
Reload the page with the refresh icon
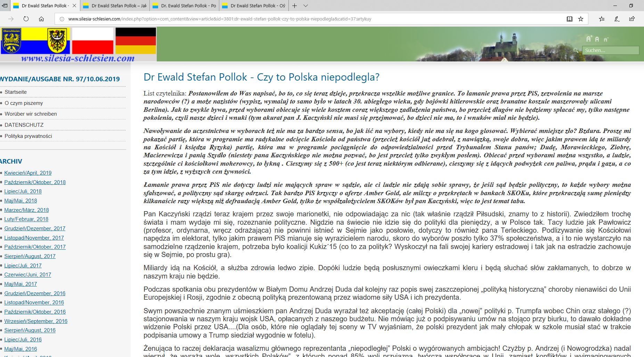point(26,19)
